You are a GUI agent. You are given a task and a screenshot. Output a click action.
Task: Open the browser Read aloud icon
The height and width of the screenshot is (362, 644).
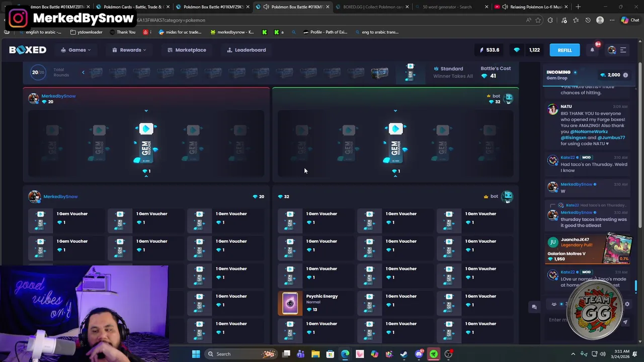[x=528, y=20]
